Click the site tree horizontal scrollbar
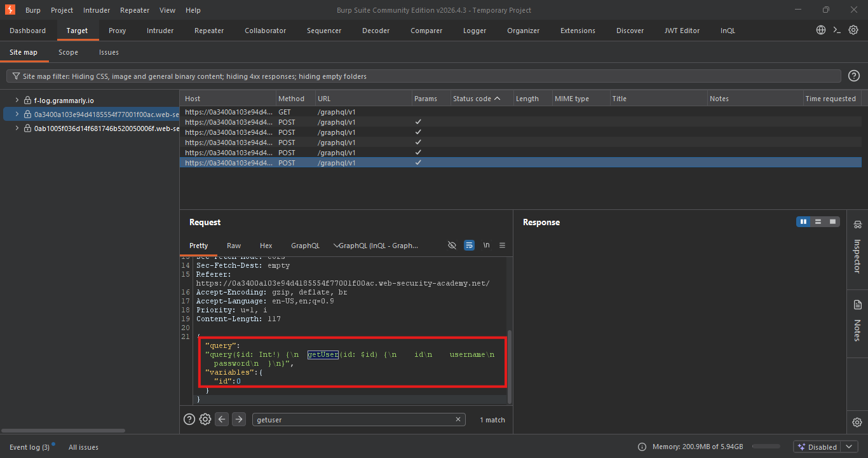The height and width of the screenshot is (458, 868). 63,431
